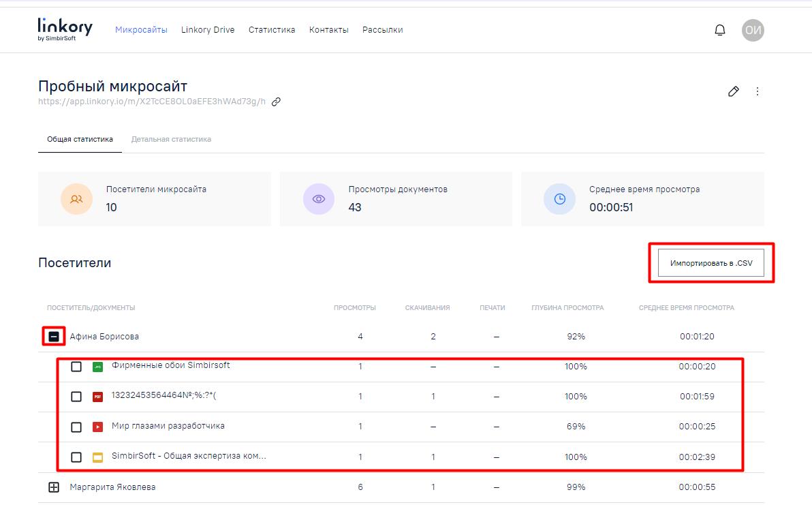Collapse the row for Афина Борисова
This screenshot has width=812, height=505.
point(53,336)
